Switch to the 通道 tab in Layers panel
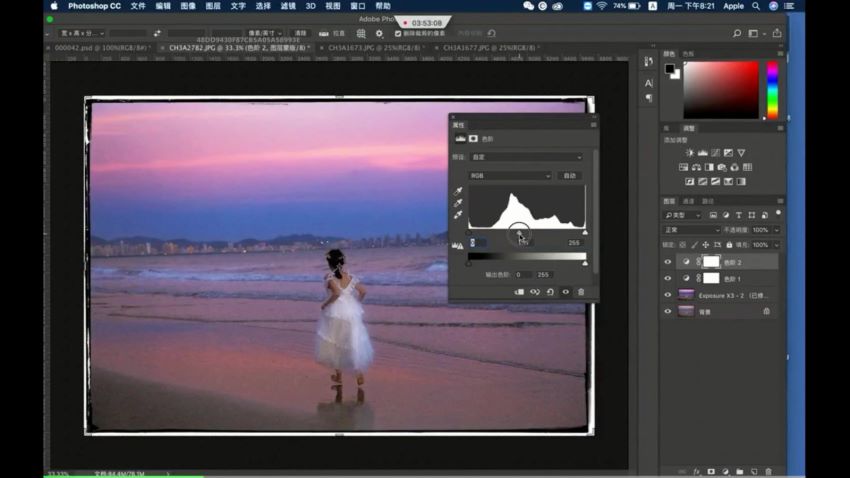Image resolution: width=850 pixels, height=478 pixels. click(688, 201)
